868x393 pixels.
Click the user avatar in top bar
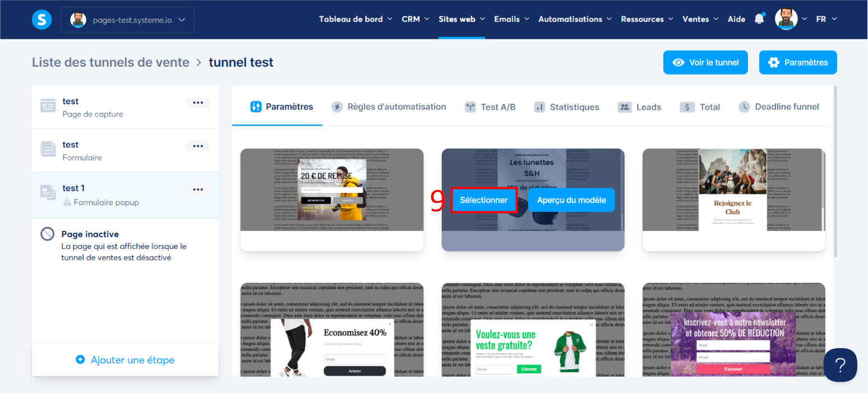(x=786, y=19)
